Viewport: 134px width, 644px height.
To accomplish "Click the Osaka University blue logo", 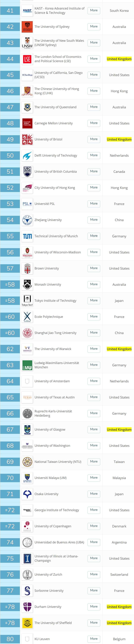I will click(x=27, y=494).
